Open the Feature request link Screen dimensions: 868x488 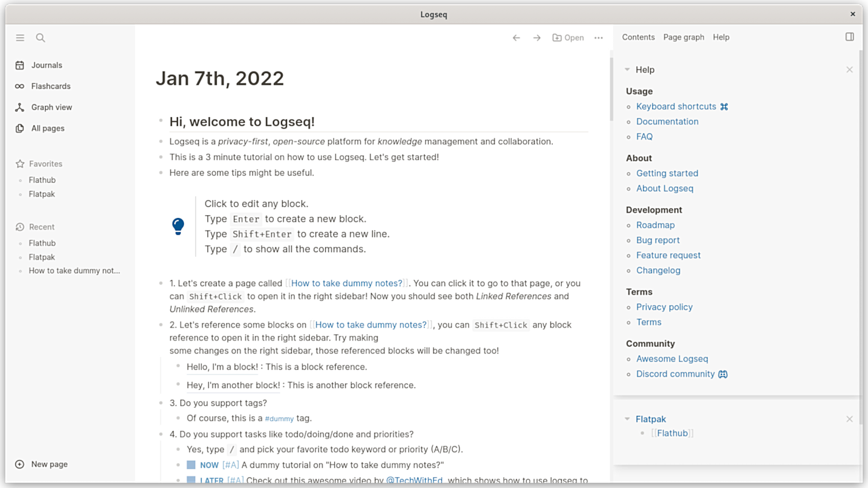point(668,255)
